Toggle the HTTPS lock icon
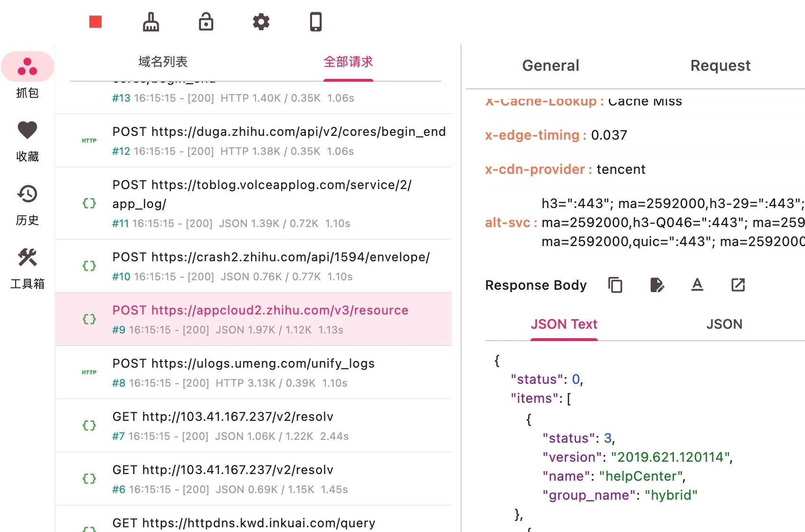The image size is (805, 532). point(206,22)
